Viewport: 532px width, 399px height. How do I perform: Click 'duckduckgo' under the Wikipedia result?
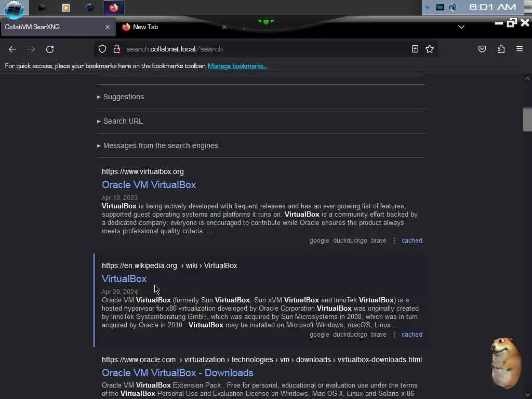[x=350, y=335]
